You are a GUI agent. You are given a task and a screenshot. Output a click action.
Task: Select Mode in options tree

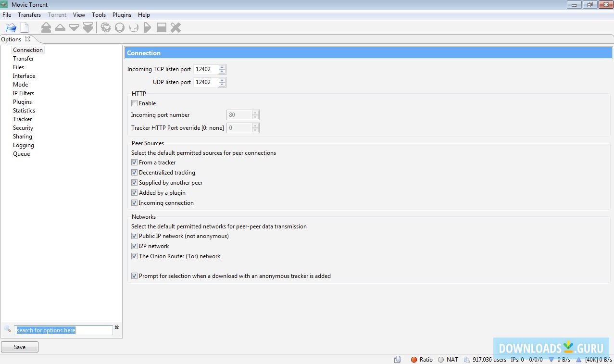[20, 85]
